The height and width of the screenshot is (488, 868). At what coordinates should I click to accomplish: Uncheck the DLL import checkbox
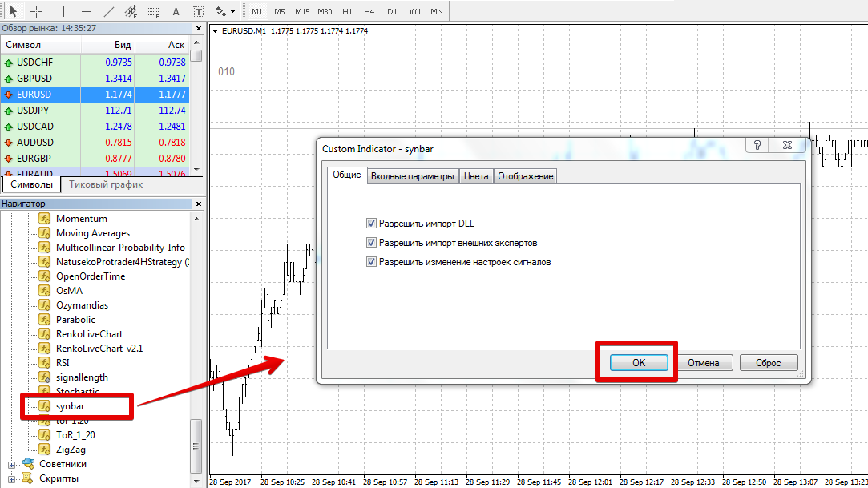coord(371,224)
